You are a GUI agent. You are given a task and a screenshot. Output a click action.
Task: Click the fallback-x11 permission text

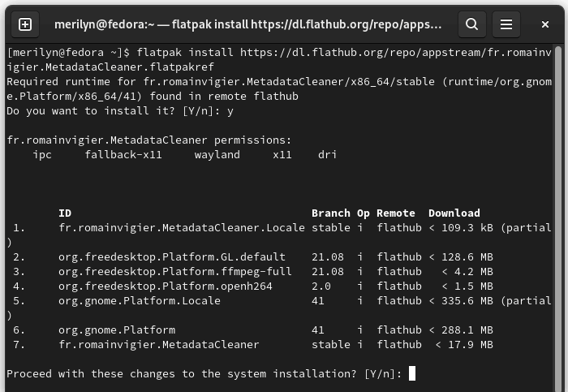[123, 155]
